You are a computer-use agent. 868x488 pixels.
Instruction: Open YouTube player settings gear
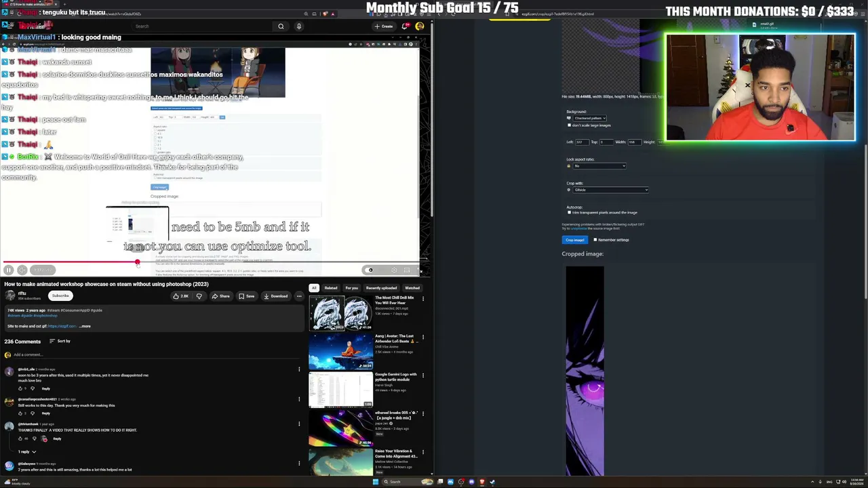(394, 270)
